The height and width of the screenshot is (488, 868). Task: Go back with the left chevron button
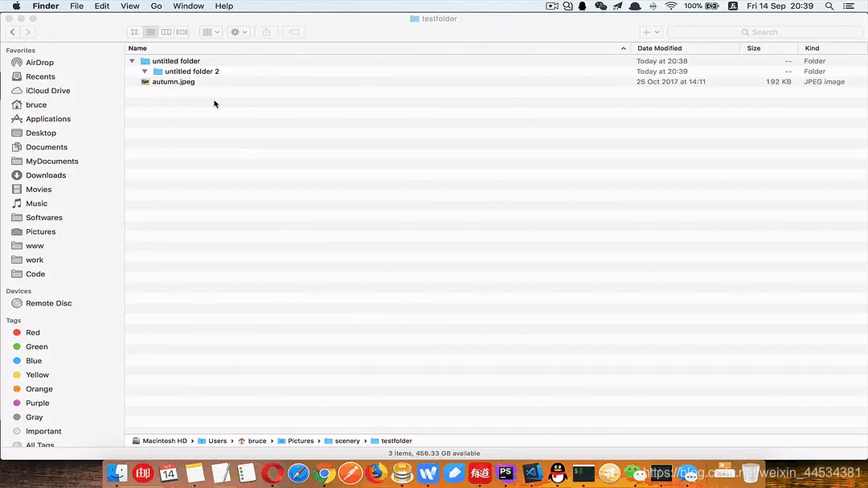13,32
